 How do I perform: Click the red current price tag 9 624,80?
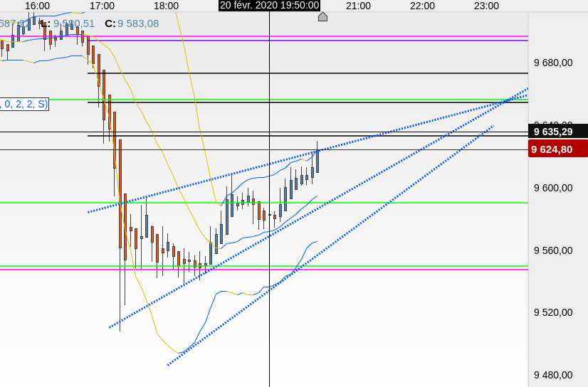point(558,149)
